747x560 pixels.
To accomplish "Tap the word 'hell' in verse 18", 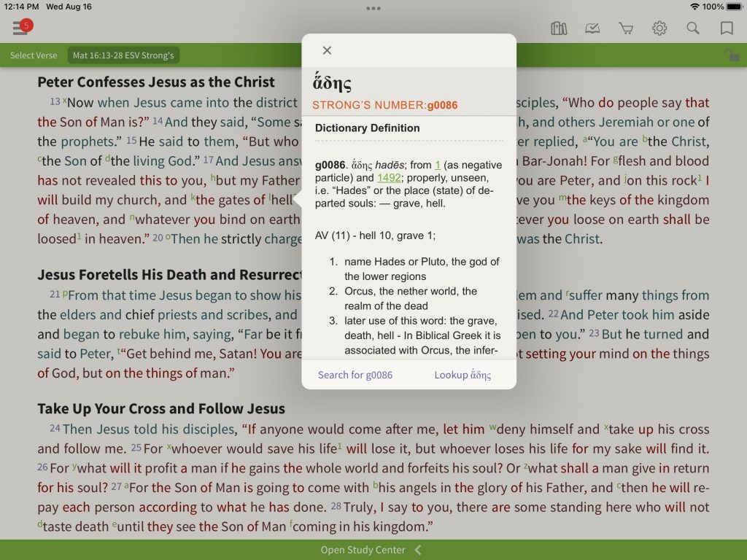I will click(x=281, y=200).
